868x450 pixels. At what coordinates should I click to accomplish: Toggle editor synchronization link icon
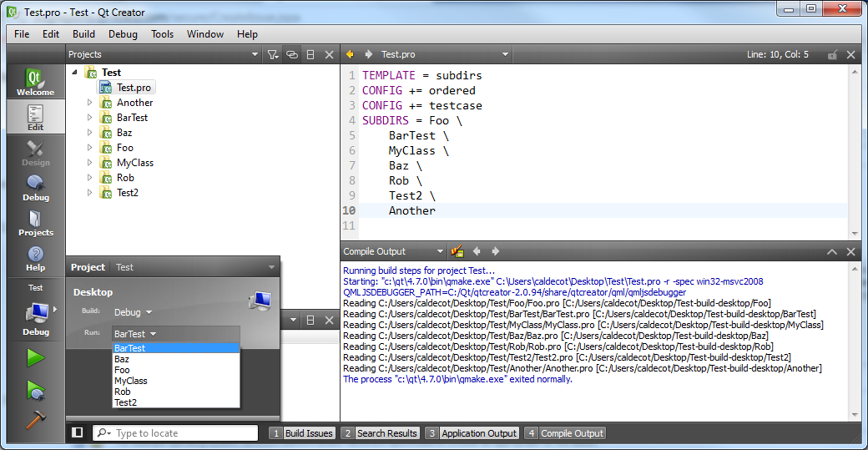(292, 54)
